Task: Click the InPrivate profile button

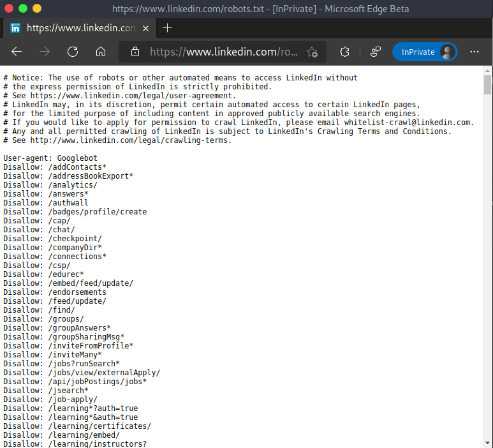Action: click(425, 52)
